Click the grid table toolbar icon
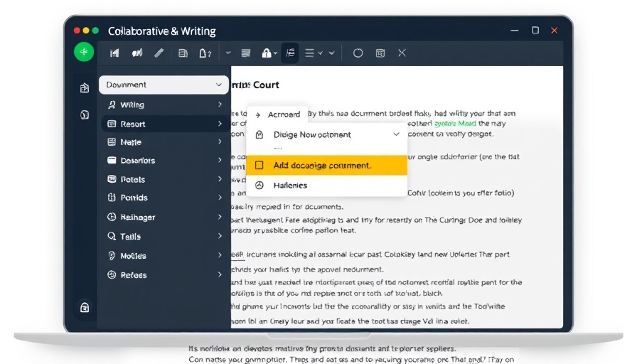This screenshot has height=364, width=637. [x=380, y=53]
